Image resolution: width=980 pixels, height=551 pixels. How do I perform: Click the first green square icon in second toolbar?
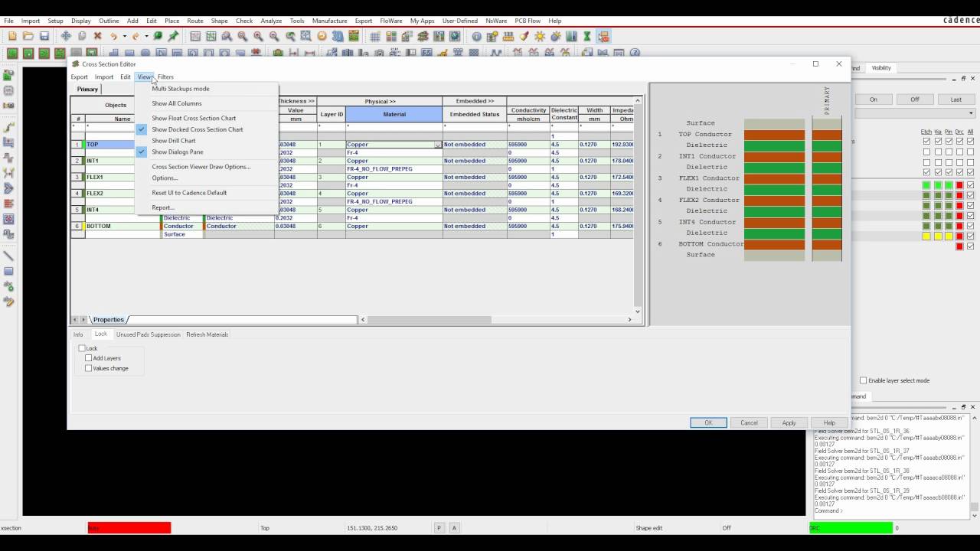coord(12,53)
